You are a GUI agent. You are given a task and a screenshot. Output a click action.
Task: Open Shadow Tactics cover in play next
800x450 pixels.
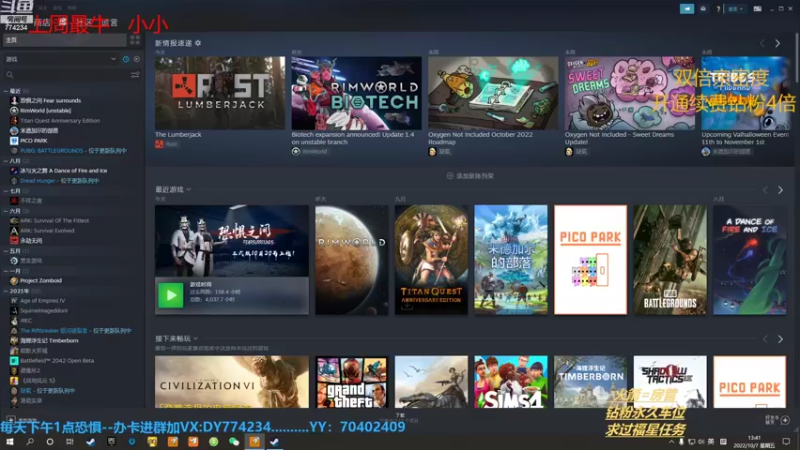[x=670, y=382]
